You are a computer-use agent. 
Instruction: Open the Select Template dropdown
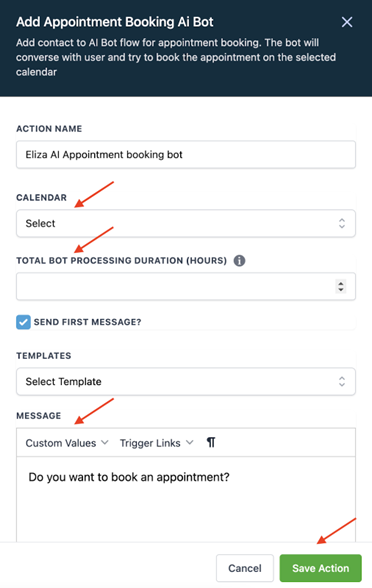[x=186, y=382]
